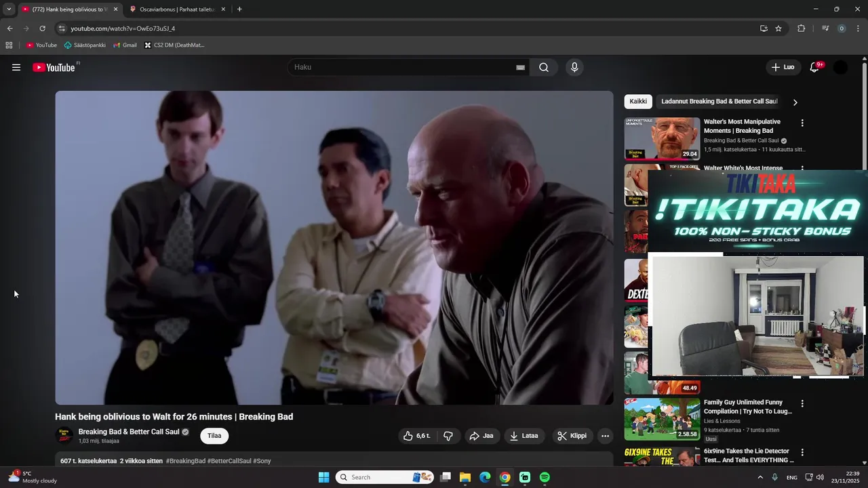The image size is (868, 488).
Task: Share the video with Jaa button
Action: click(481, 436)
